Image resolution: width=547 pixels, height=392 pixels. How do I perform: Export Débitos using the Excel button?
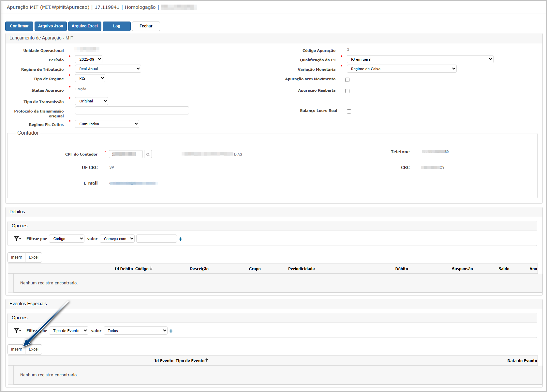pos(34,257)
